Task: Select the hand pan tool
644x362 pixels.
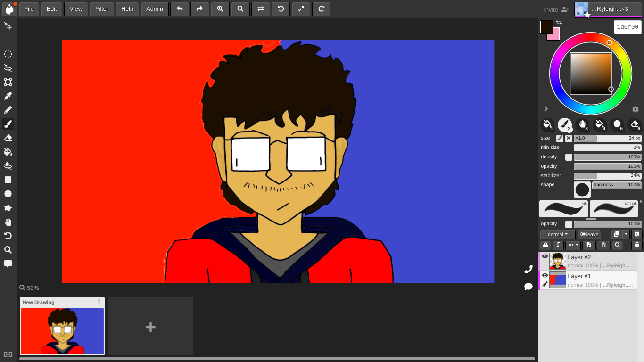Action: point(8,222)
